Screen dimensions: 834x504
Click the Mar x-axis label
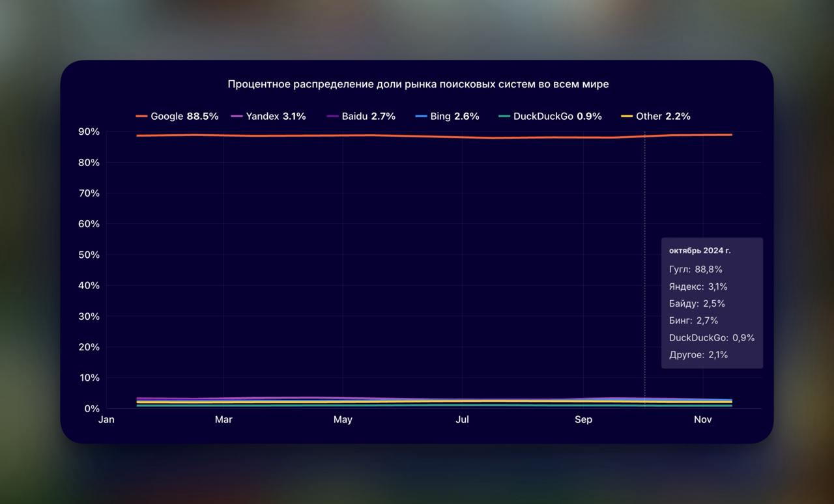coord(223,420)
